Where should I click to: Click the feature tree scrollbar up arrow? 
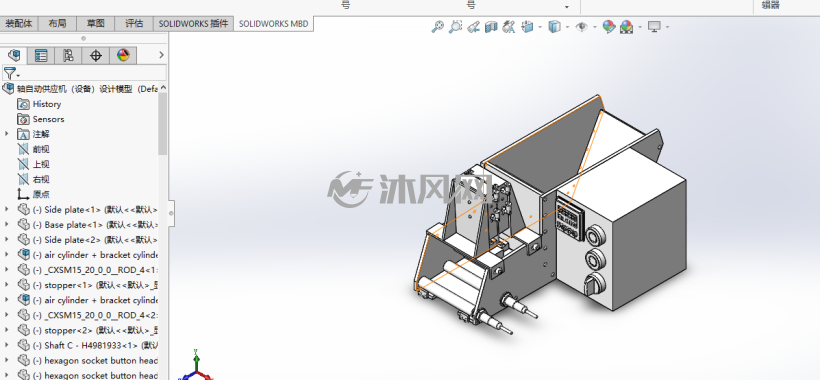tap(163, 88)
